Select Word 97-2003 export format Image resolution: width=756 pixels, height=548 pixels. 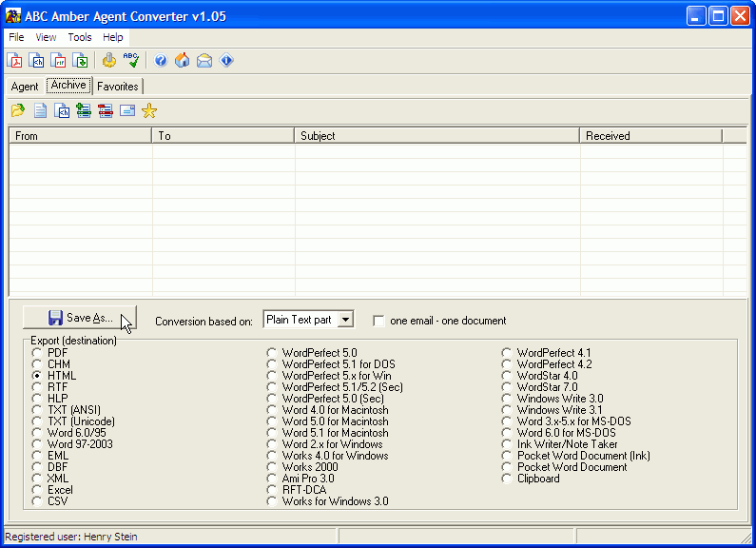pyautogui.click(x=37, y=444)
